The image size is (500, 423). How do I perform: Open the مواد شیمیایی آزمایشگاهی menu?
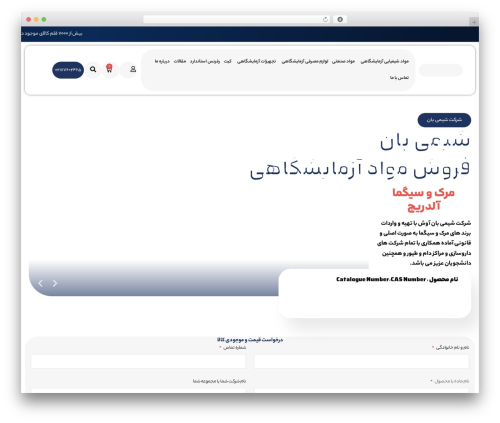[x=385, y=61]
